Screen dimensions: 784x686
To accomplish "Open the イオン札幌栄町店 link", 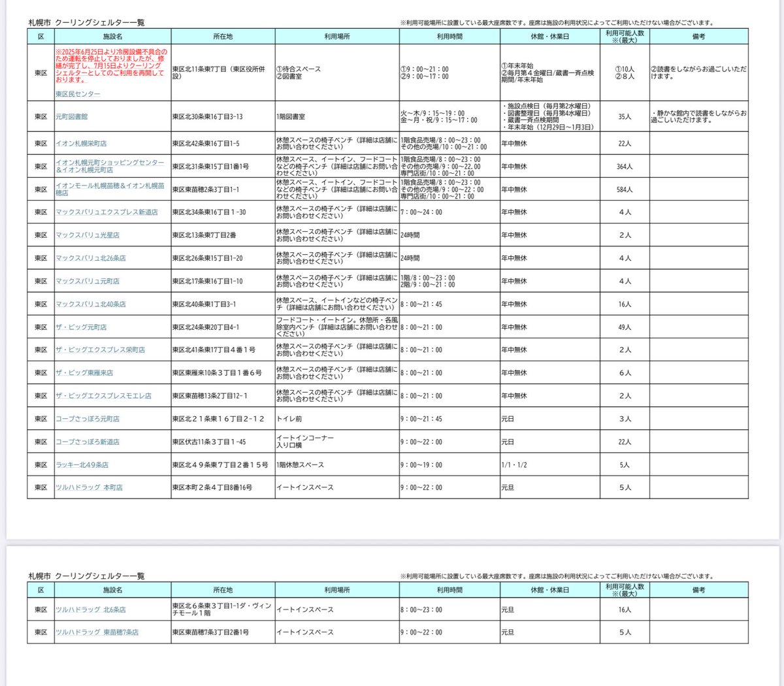I will coord(81,143).
